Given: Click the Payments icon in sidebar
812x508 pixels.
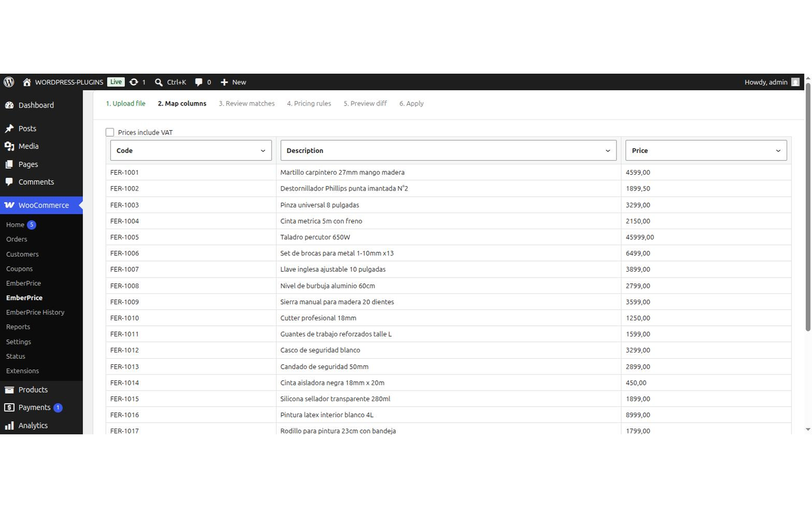Looking at the screenshot, I should click(x=10, y=408).
